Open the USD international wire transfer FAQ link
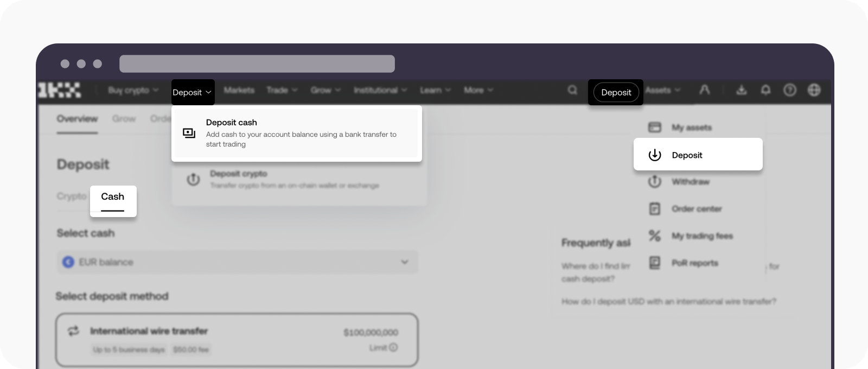 tap(669, 301)
